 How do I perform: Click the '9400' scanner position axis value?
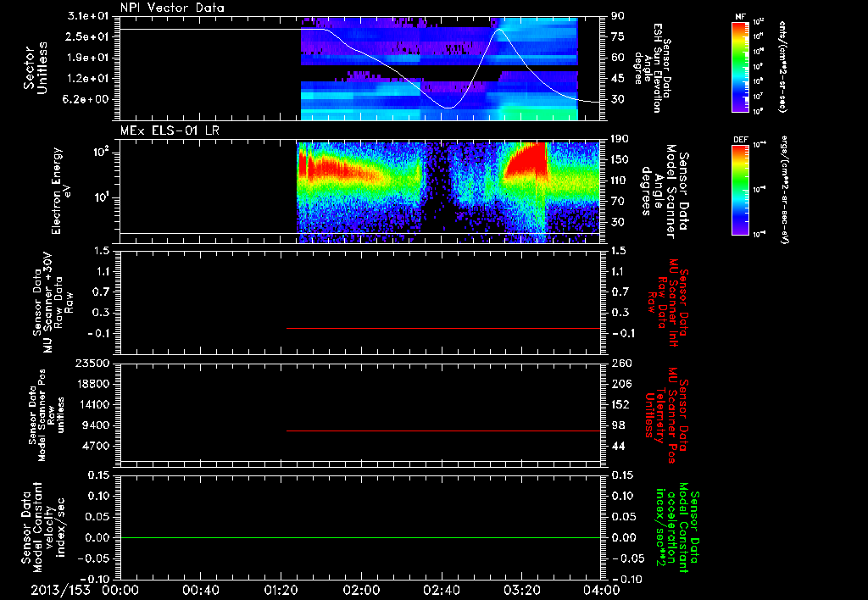(97, 425)
